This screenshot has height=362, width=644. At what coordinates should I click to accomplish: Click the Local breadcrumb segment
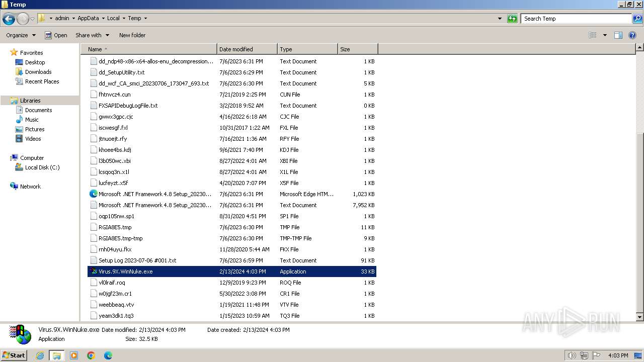tap(113, 18)
